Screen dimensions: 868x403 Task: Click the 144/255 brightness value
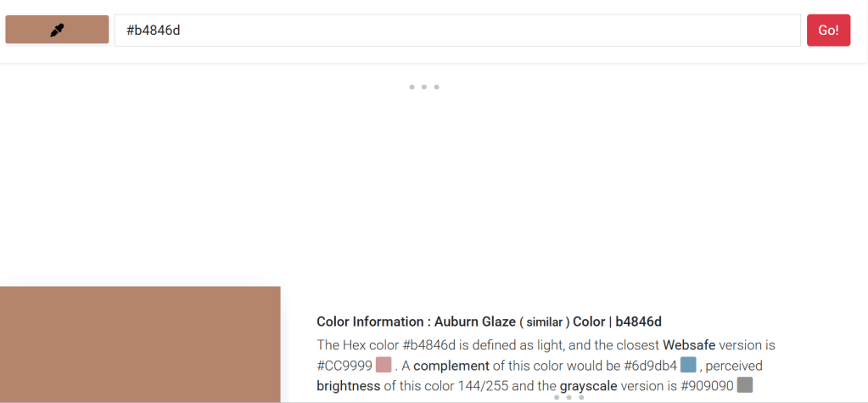478,386
